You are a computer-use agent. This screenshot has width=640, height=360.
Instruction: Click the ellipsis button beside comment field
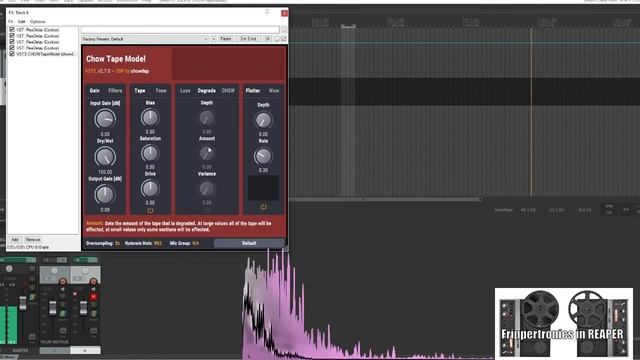point(284,30)
